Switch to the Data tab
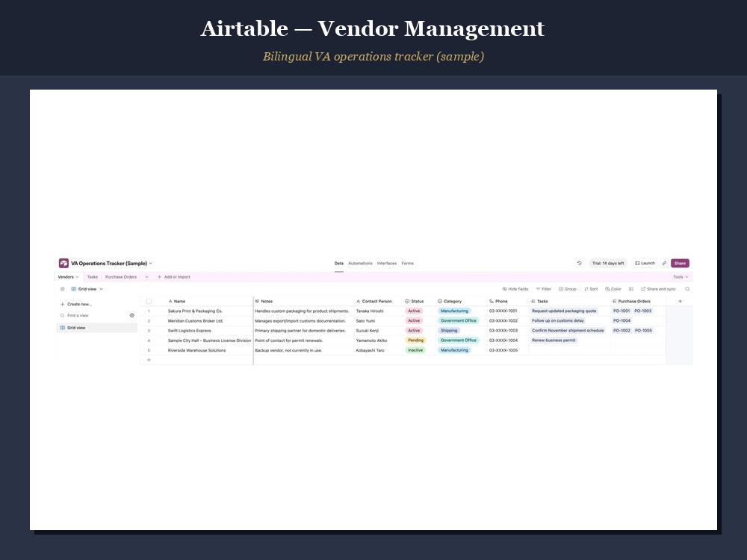747x560 pixels. [338, 264]
